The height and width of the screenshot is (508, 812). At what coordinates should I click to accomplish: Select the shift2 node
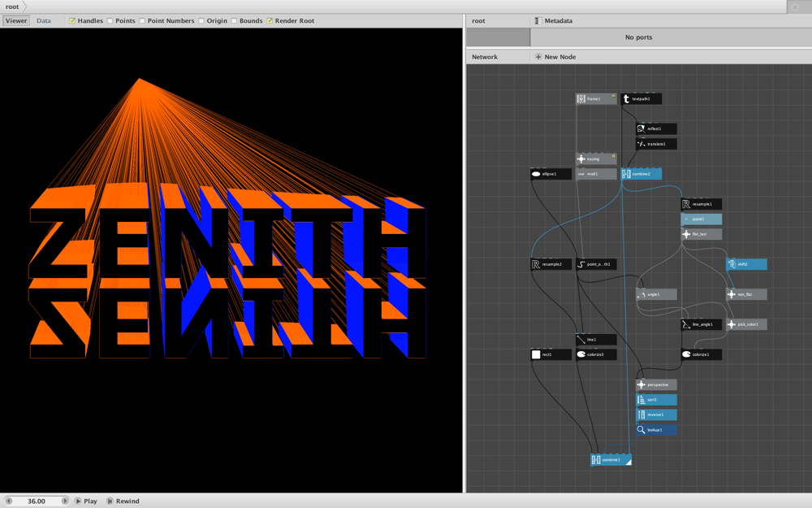[x=746, y=264]
